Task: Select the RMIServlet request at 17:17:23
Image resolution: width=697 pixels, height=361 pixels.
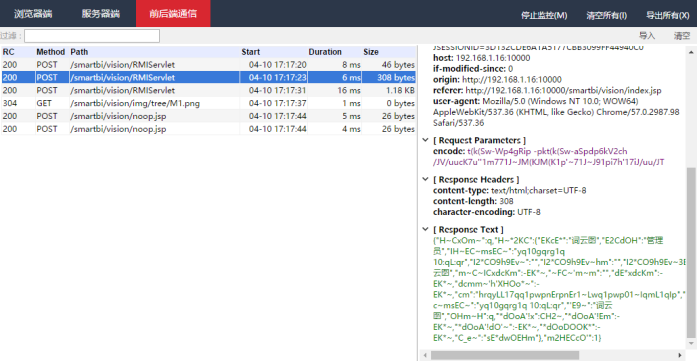Action: tap(208, 78)
